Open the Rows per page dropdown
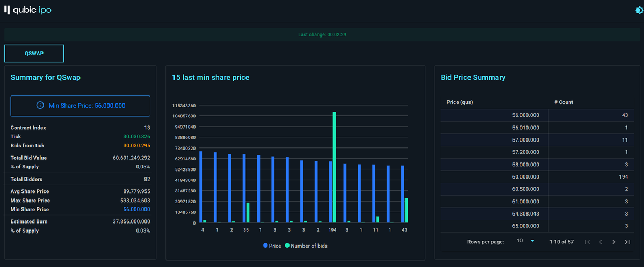Viewport: 644px width, 267px height. point(525,241)
